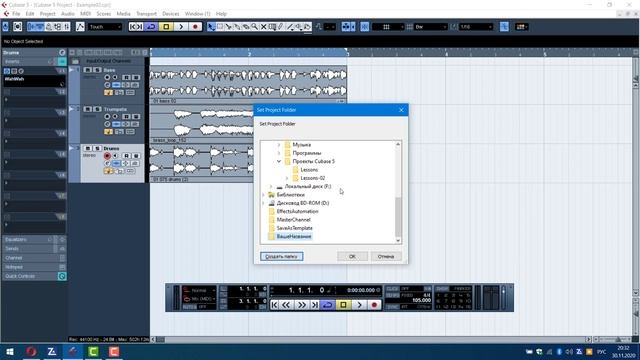This screenshot has width=640, height=360.
Task: Click Fast Forward in transport panel
Action: (302, 305)
